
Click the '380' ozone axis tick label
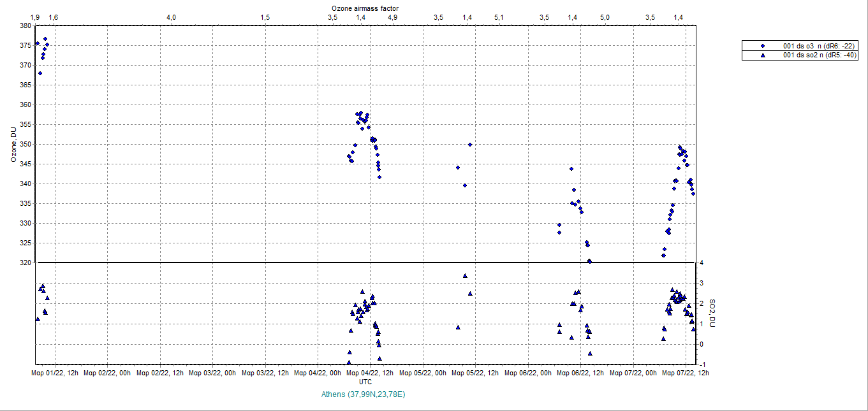tap(26, 26)
